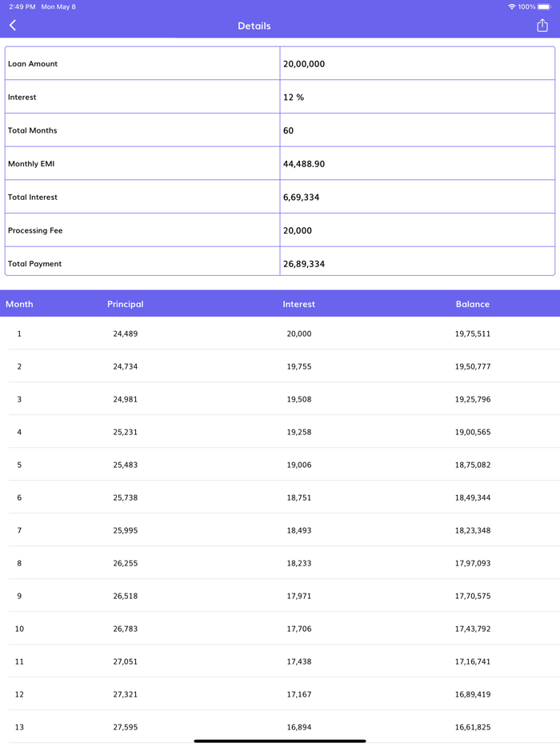
Task: Select the Details title in the header
Action: click(254, 26)
